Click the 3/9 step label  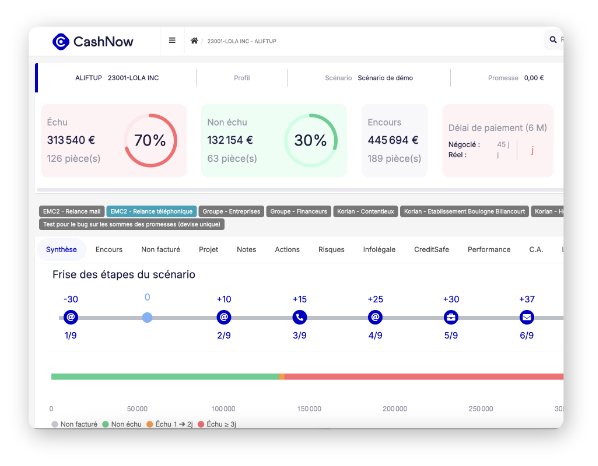coord(299,335)
